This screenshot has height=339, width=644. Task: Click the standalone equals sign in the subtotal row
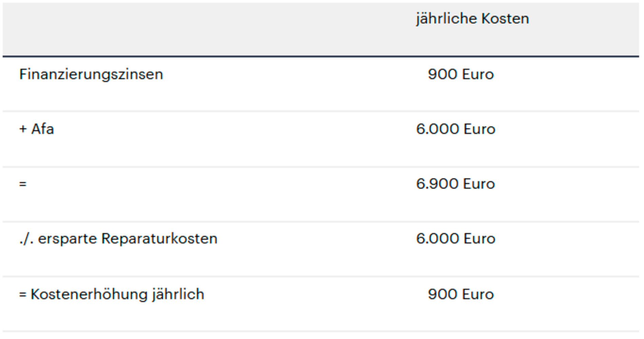coord(23,184)
